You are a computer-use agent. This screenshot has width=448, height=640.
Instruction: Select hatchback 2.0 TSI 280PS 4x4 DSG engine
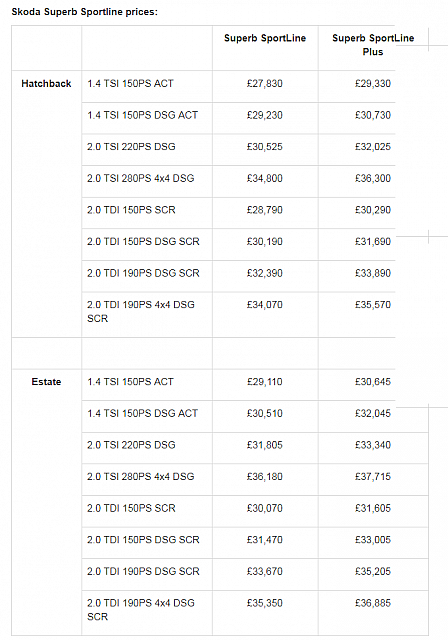[x=140, y=178]
